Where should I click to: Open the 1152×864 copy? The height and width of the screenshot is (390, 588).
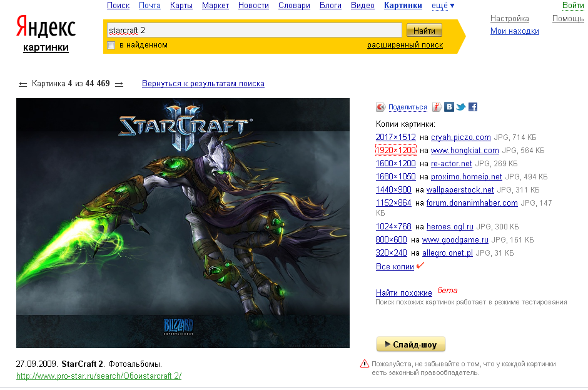[393, 202]
